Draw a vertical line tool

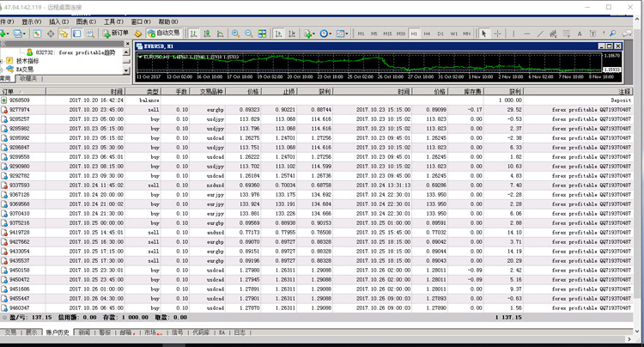[513, 33]
